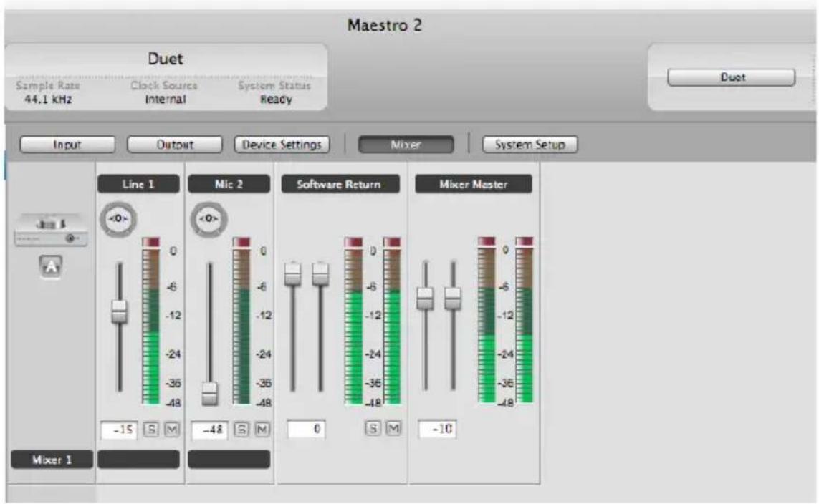Click the Mic 2 channel name label
Screen dimensions: 819x504
click(229, 184)
